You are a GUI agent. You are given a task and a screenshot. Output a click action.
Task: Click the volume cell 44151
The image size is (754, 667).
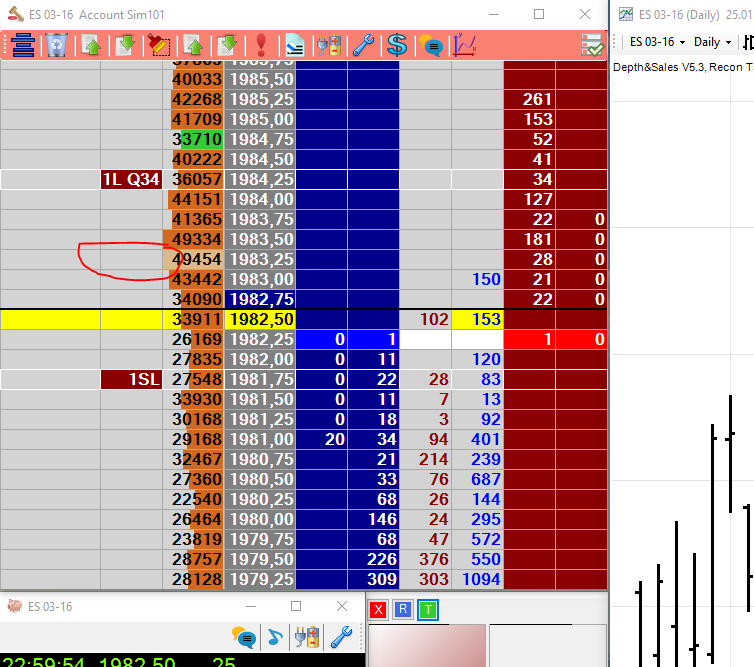click(193, 200)
